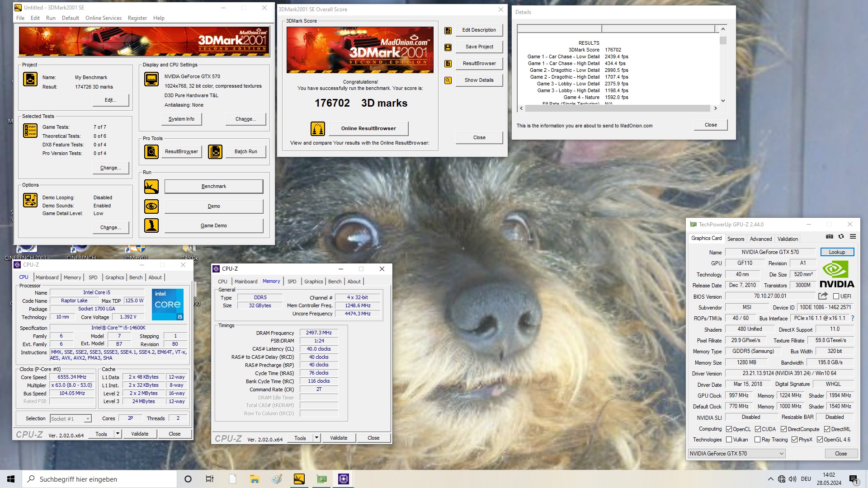Viewport: 868px width, 488px height.
Task: Click the Online ResultBrowser icon
Action: click(318, 129)
